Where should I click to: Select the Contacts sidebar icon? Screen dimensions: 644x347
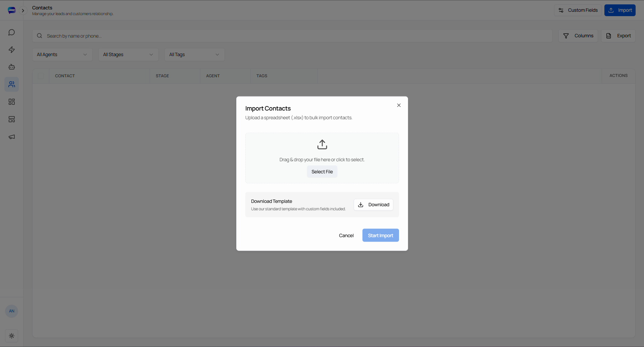tap(11, 84)
